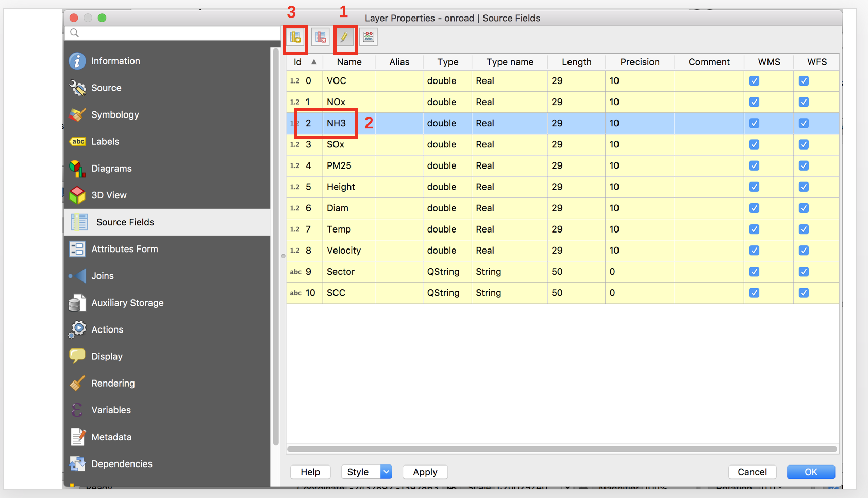Viewport: 868px width, 498px height.
Task: Open the Style dropdown arrow
Action: [386, 472]
